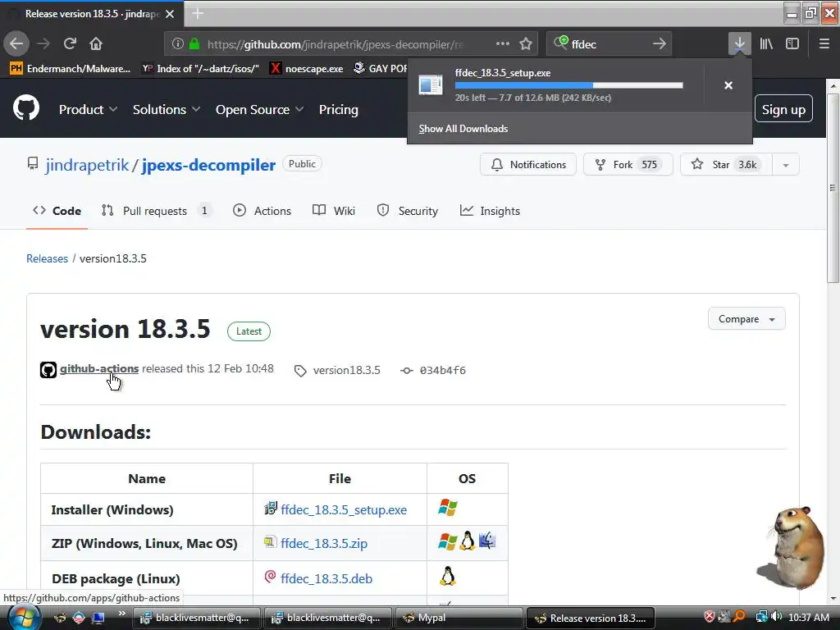840x630 pixels.
Task: Open the jpexs-decompiler repository link
Action: tap(209, 165)
